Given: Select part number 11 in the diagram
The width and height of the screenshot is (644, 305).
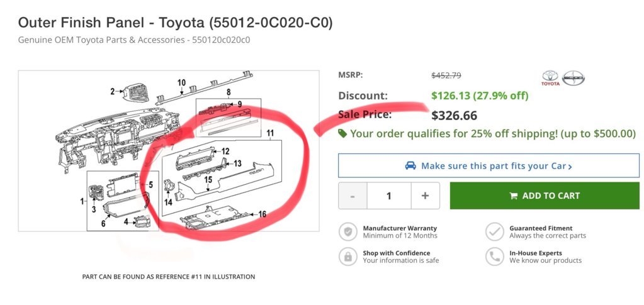Looking at the screenshot, I should pos(270,133).
